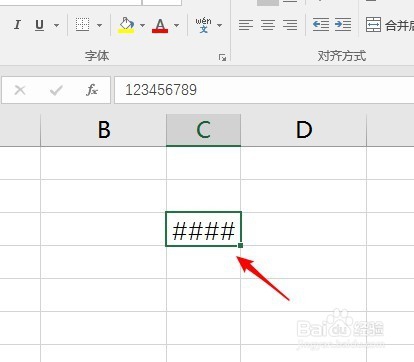Click formula bar showing 123456789
414x362 pixels.
pyautogui.click(x=264, y=90)
